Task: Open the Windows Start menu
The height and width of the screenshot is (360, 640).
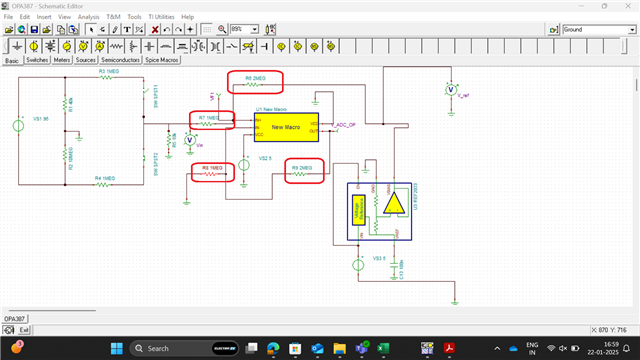Action: click(x=116, y=348)
